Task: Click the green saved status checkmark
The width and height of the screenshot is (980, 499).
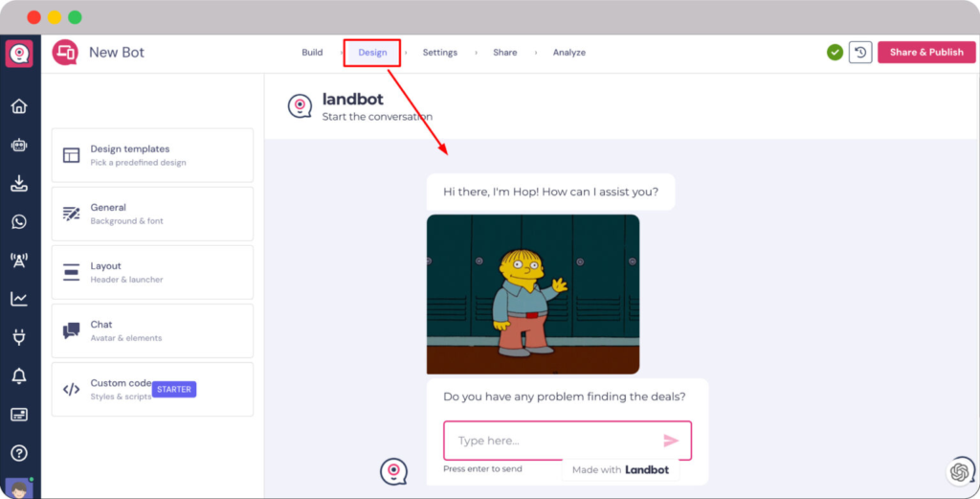Action: pos(835,53)
